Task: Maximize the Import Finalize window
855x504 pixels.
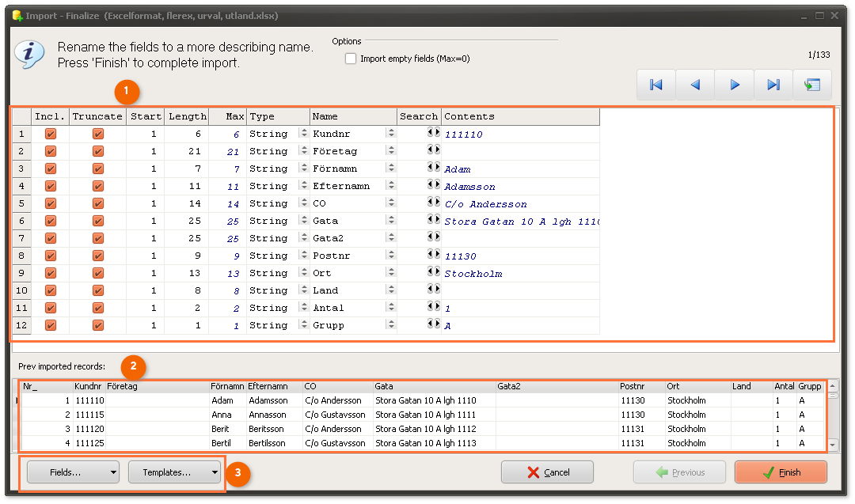Action: tap(819, 16)
